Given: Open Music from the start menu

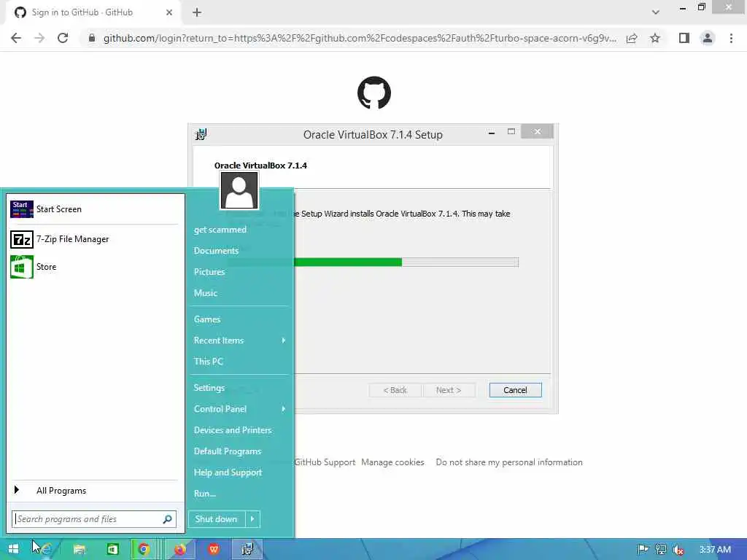Looking at the screenshot, I should tap(205, 293).
